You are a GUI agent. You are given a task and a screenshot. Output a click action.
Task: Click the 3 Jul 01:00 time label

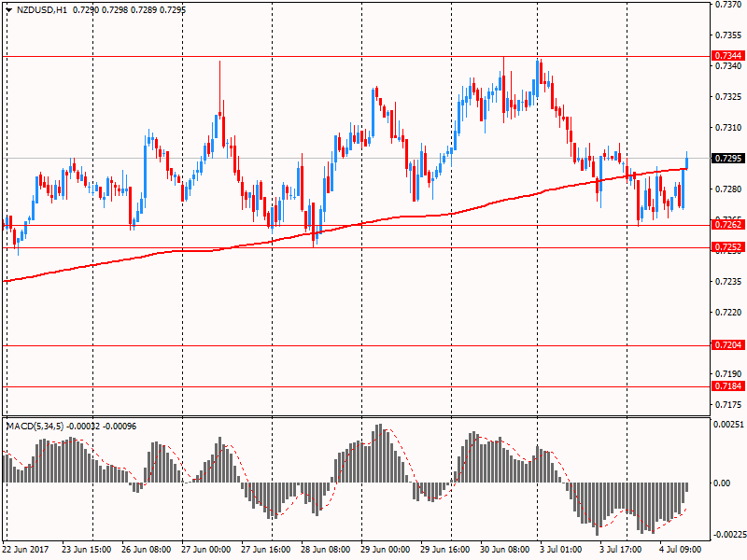(x=561, y=549)
